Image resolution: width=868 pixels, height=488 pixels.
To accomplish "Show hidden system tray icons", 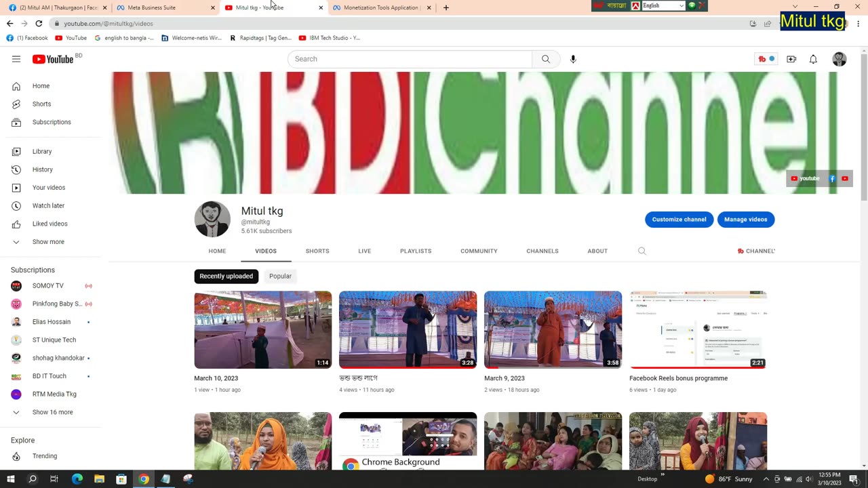I will coord(766,479).
